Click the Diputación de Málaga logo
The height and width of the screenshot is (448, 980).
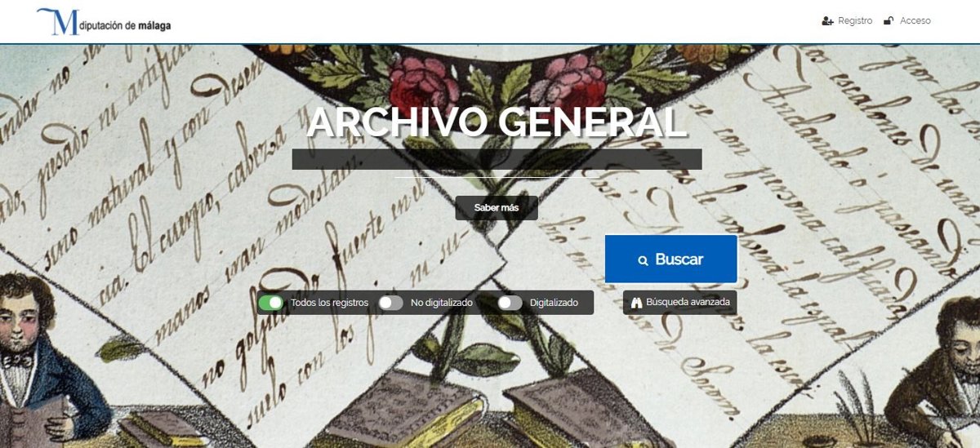[104, 21]
